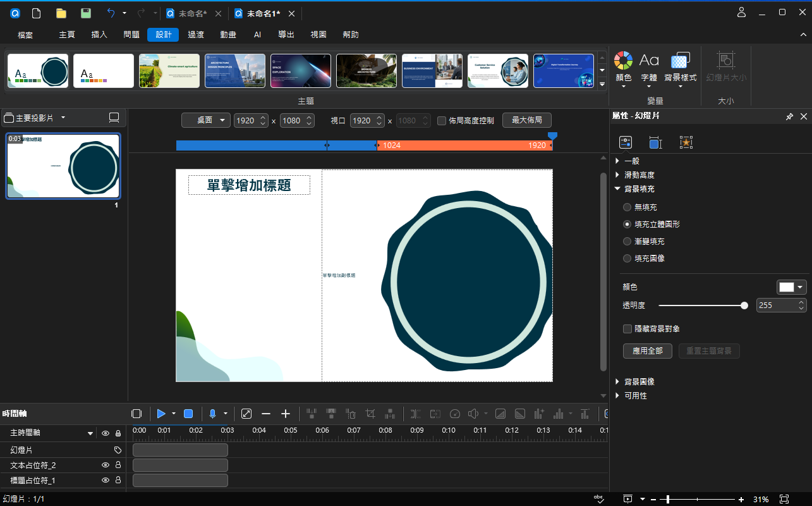Create a new blank project from the toolbar

click(37, 13)
